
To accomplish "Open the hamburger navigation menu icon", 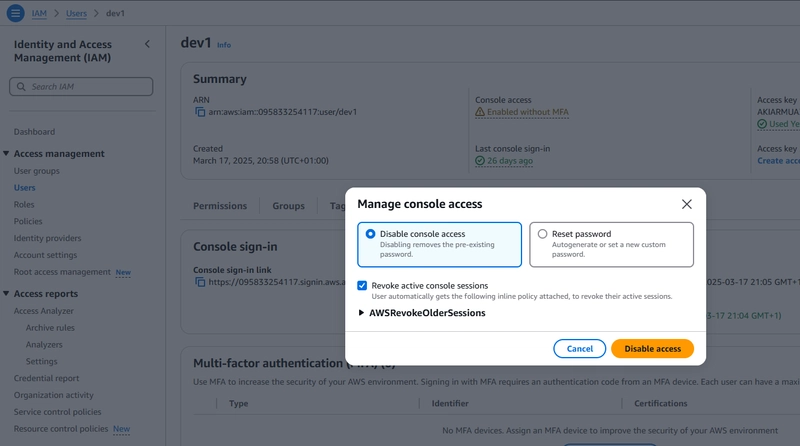I will click(15, 13).
